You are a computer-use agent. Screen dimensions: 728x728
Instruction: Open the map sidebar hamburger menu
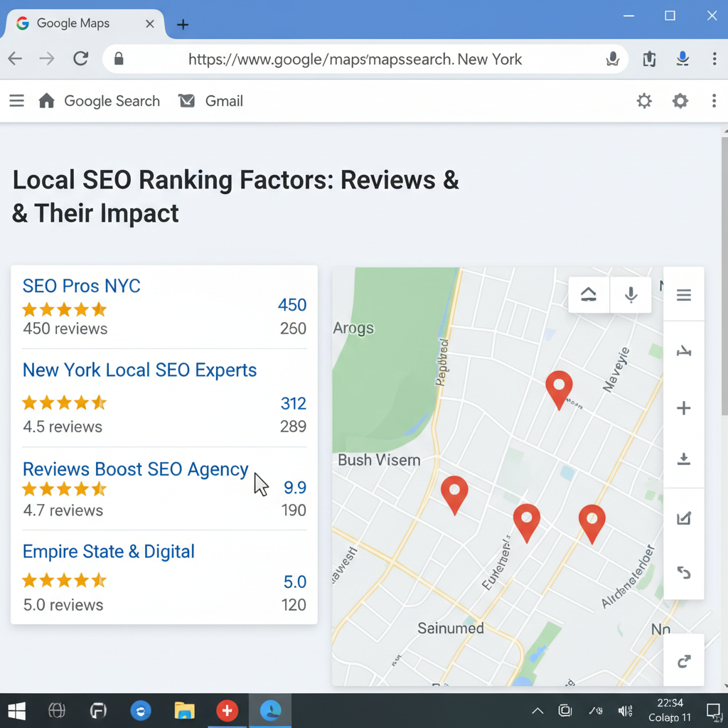pyautogui.click(x=683, y=295)
